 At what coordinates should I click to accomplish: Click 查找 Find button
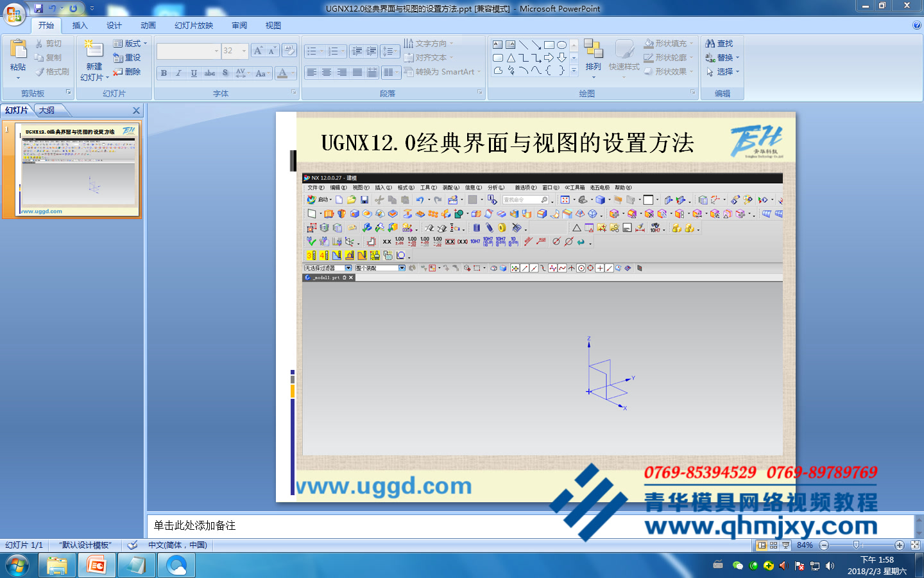[719, 44]
